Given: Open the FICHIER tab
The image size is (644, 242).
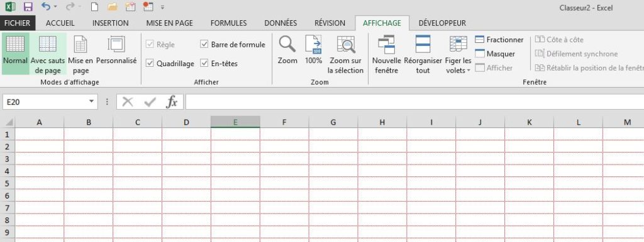Looking at the screenshot, I should tap(18, 23).
